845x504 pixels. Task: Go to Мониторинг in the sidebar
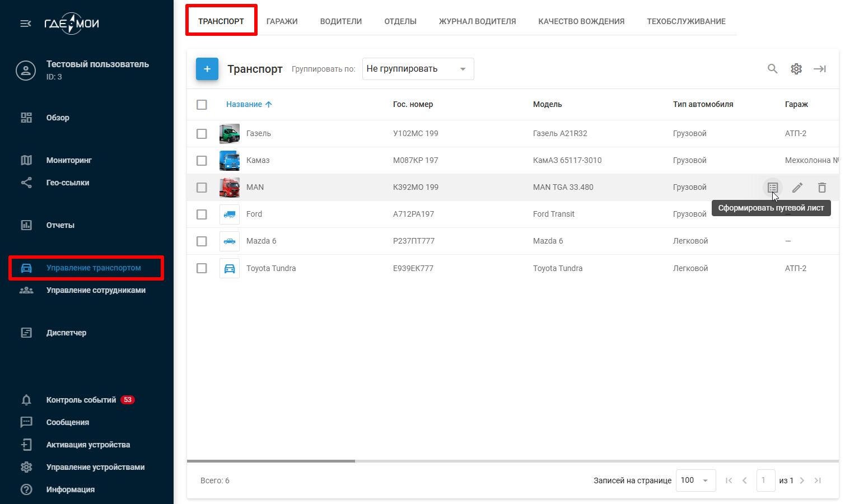tap(69, 160)
